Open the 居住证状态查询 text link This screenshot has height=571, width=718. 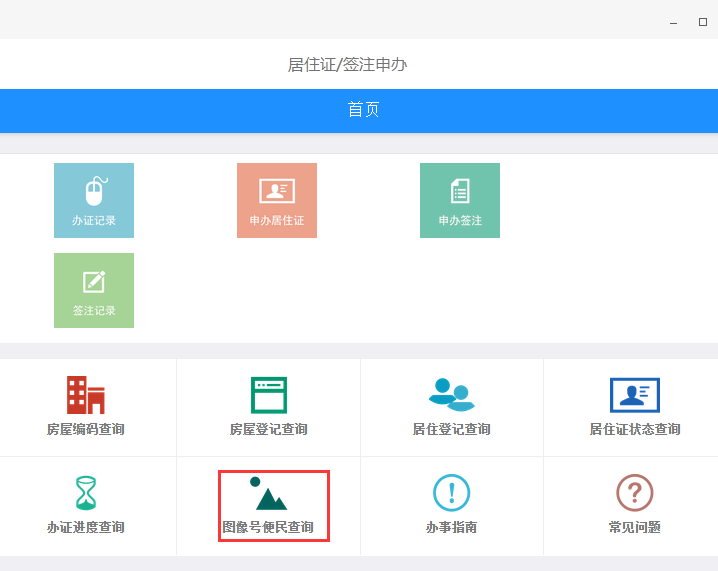coord(635,430)
